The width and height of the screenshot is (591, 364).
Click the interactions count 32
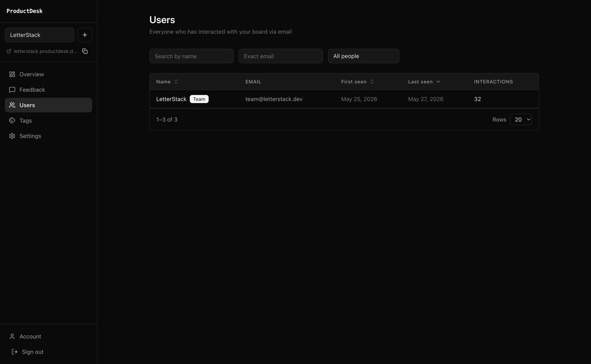pyautogui.click(x=478, y=99)
